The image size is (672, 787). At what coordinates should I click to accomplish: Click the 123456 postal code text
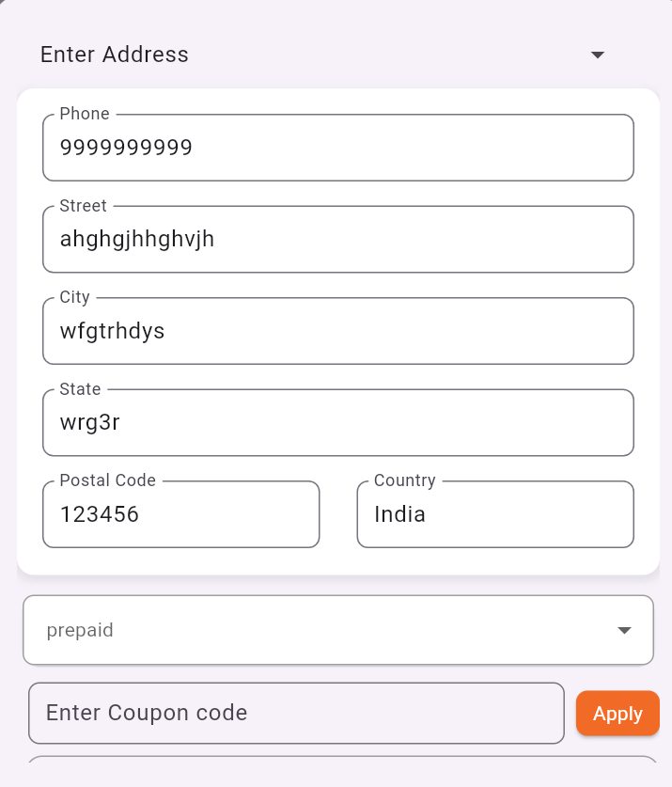100,514
